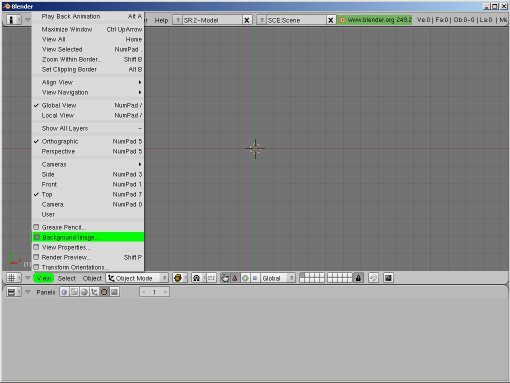
Task: Toggle the View Properties checkbox
Action: point(36,247)
